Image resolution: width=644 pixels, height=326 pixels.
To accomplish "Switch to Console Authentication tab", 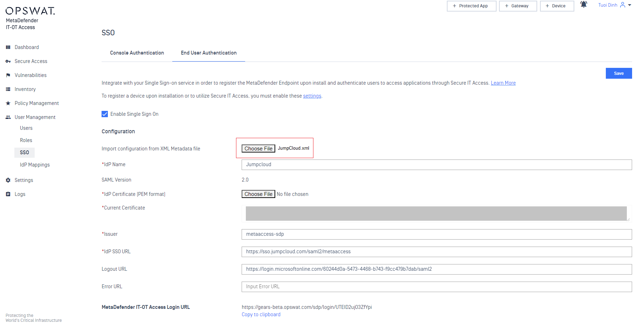I will (x=137, y=53).
